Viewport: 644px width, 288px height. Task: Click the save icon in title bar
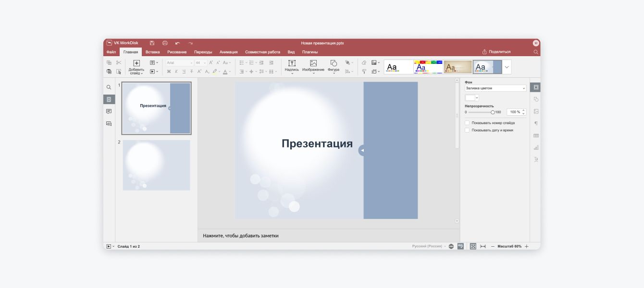click(152, 43)
